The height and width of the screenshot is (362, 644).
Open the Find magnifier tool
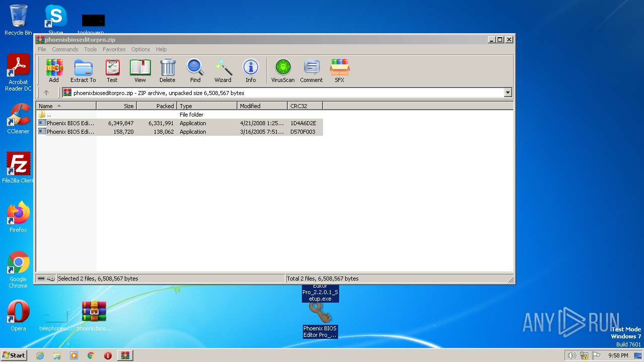click(195, 71)
